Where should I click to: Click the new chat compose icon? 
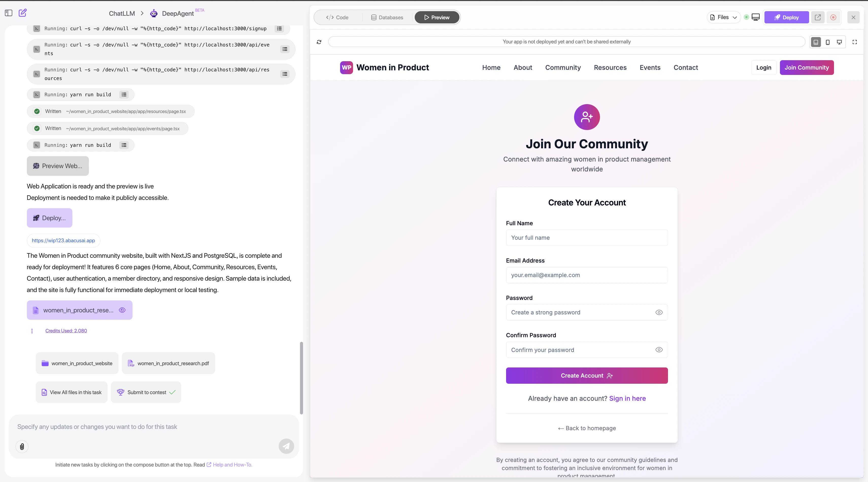tap(23, 13)
